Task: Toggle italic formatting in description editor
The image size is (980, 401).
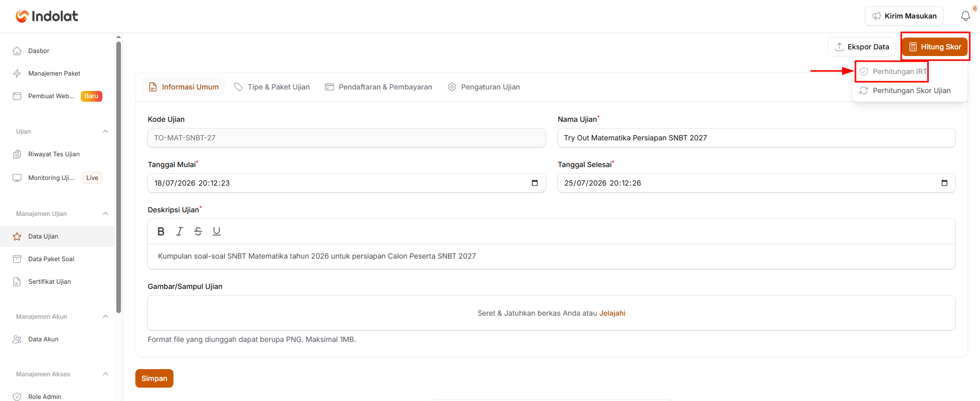Action: tap(180, 231)
